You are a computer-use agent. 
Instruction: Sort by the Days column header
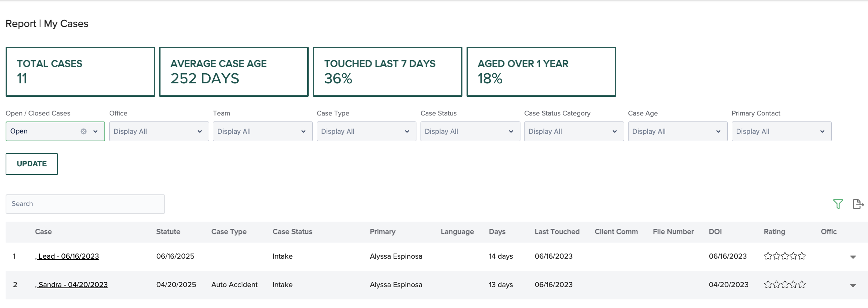pyautogui.click(x=497, y=232)
